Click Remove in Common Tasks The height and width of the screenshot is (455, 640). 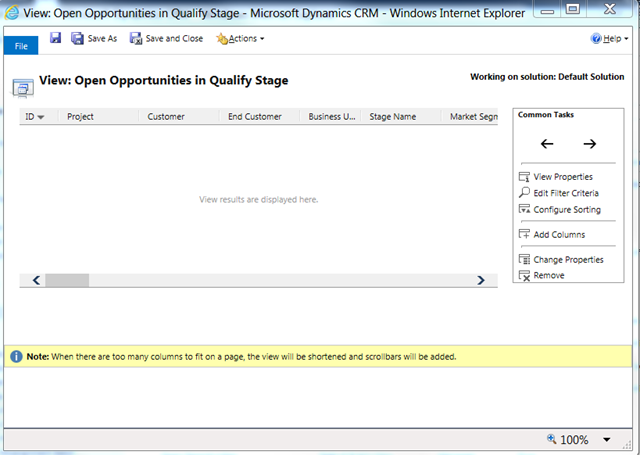click(x=549, y=275)
